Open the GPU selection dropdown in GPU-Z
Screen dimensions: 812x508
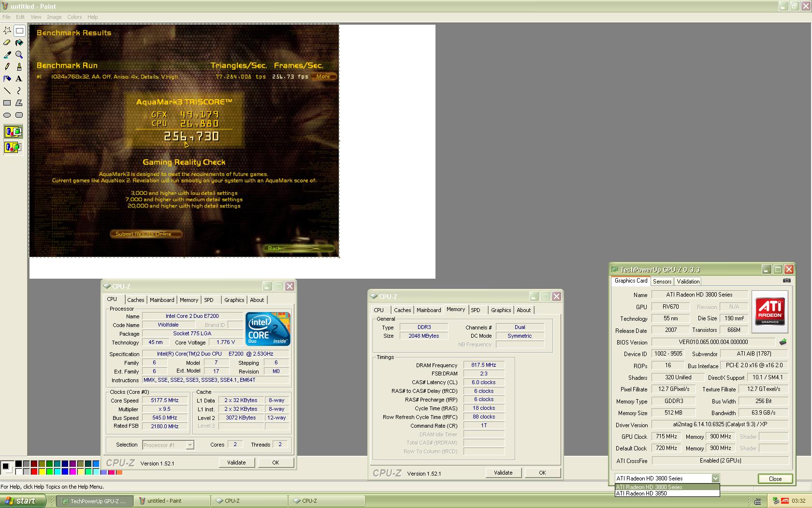(715, 478)
